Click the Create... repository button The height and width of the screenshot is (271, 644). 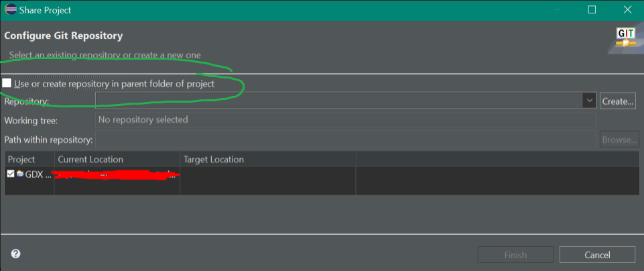(618, 101)
